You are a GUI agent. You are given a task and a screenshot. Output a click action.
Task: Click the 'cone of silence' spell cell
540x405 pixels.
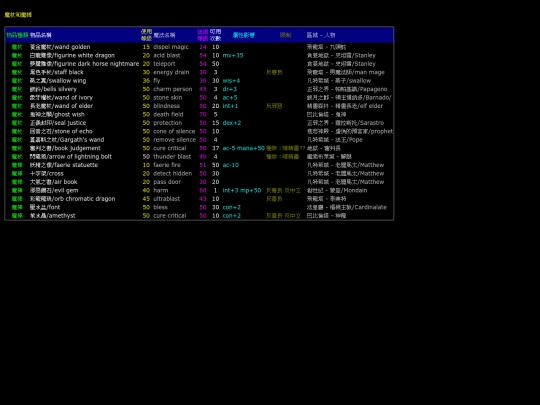[174, 131]
